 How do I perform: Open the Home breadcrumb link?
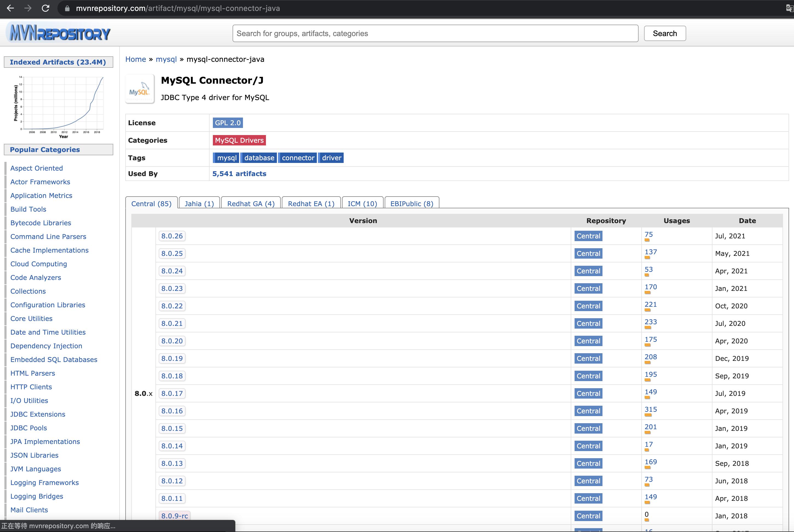coord(135,59)
